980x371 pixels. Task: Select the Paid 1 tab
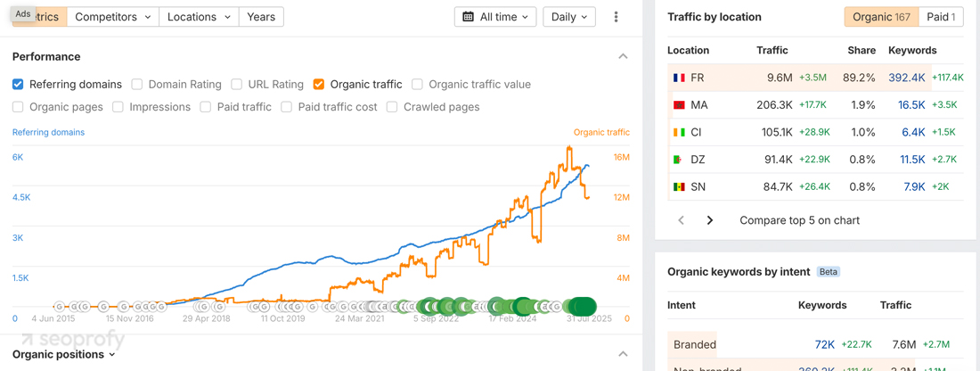(x=941, y=17)
